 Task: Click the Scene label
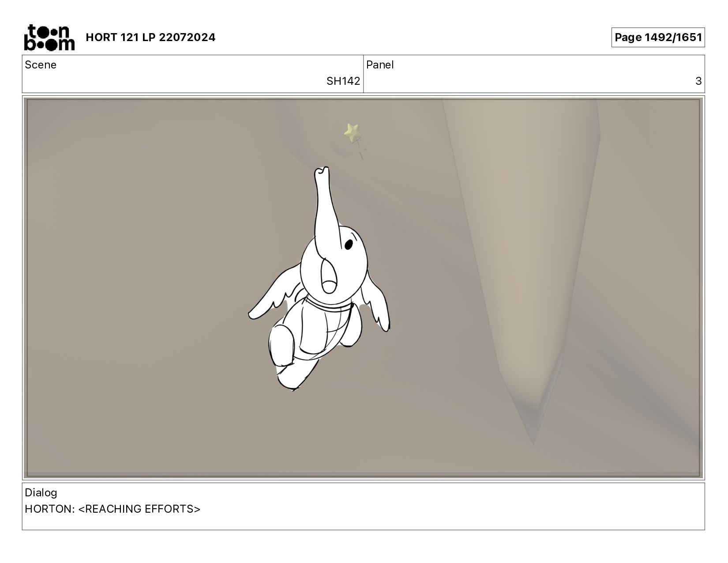[x=41, y=65]
